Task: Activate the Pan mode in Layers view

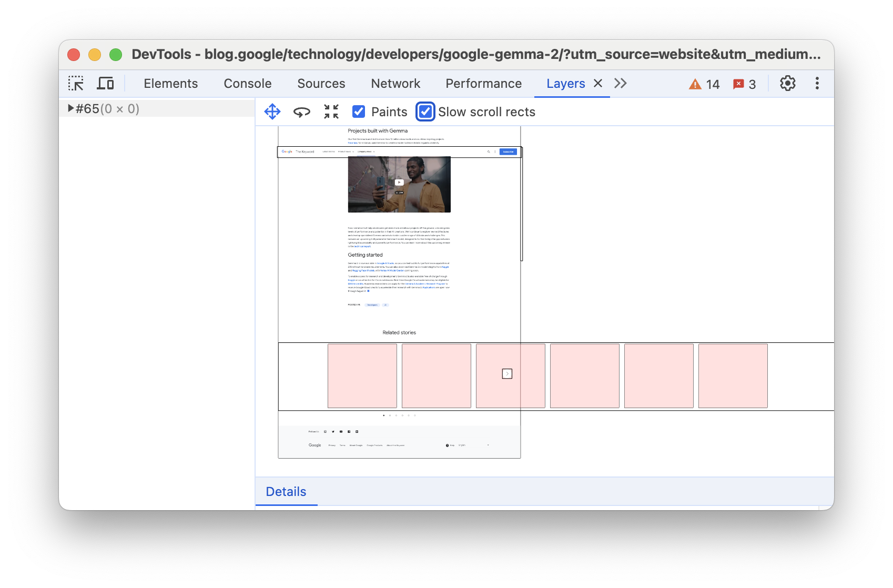Action: coord(272,111)
